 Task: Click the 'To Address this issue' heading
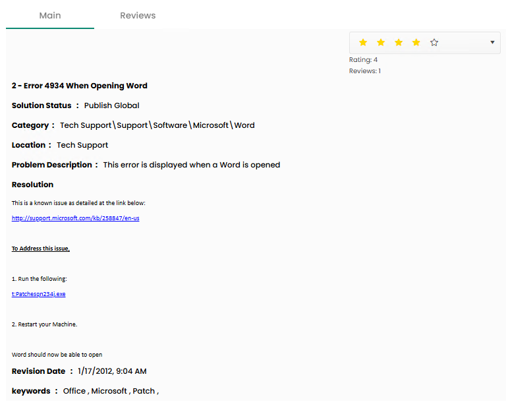(x=41, y=249)
